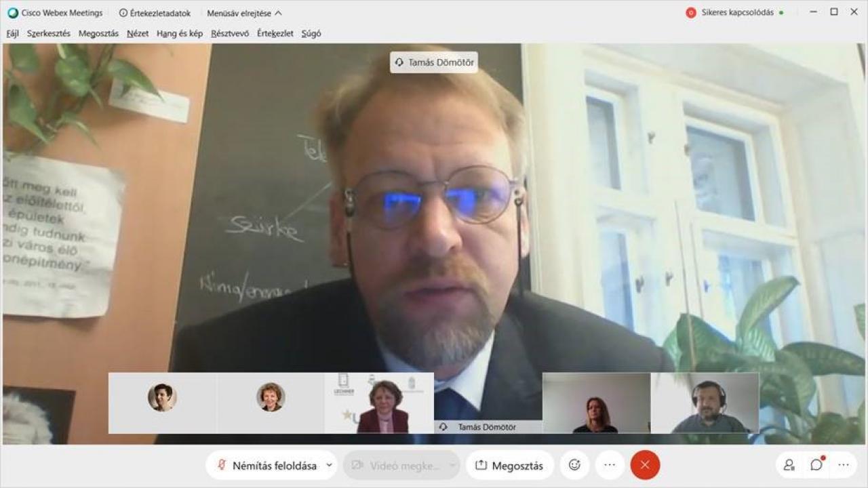Click the Cisco Webex Meetings logo icon
Viewport: 868px width, 488px height.
click(13, 13)
